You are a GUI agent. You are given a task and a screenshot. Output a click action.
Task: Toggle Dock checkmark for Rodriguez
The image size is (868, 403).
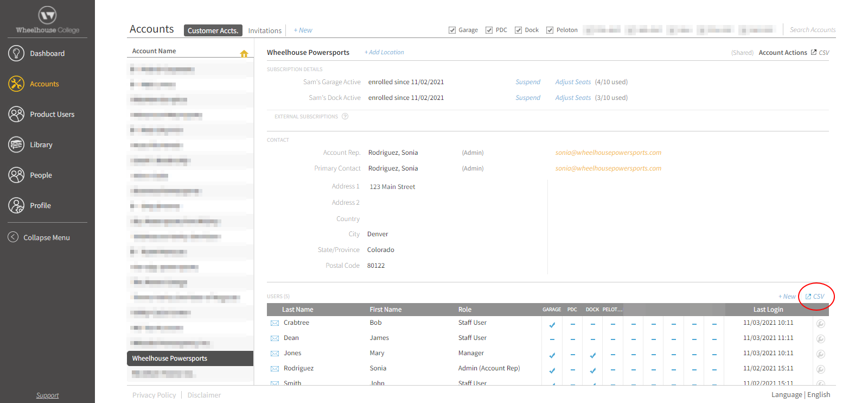[x=593, y=370]
